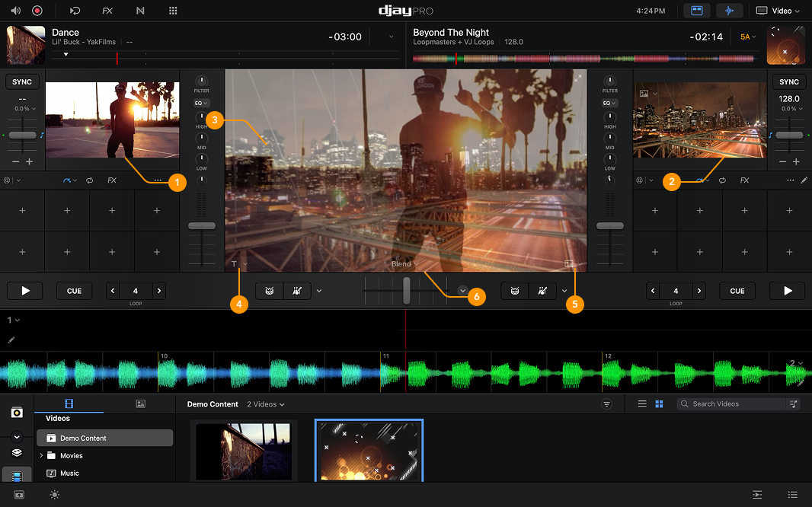The width and height of the screenshot is (812, 507).
Task: Select the sparkle video thumbnail in Demo Content
Action: coord(369,451)
